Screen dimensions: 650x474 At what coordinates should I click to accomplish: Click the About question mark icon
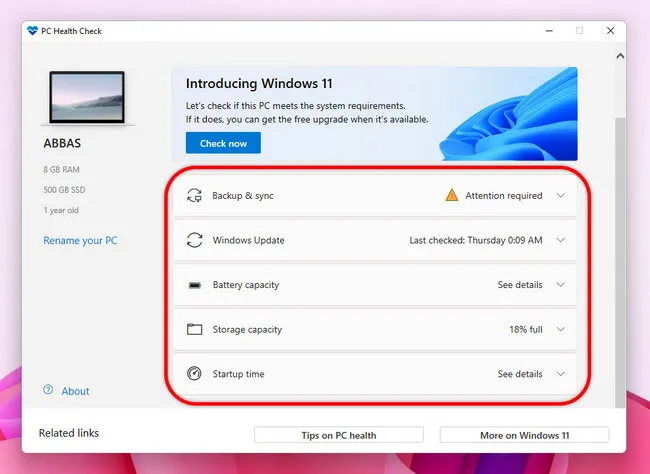click(48, 391)
